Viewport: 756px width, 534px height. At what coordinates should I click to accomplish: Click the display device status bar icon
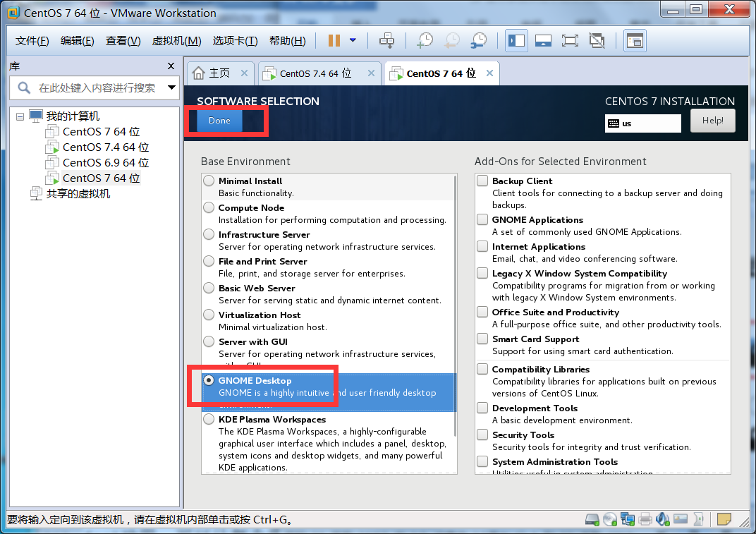click(681, 519)
